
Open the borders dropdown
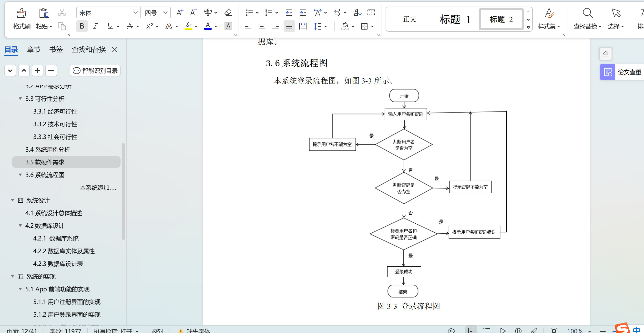(x=372, y=26)
